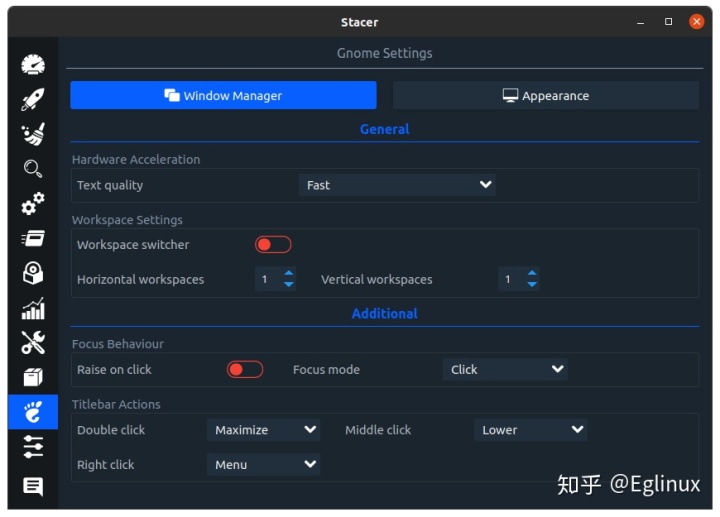Open Services gears icon in sidebar
This screenshot has width=720, height=517.
coord(33,203)
